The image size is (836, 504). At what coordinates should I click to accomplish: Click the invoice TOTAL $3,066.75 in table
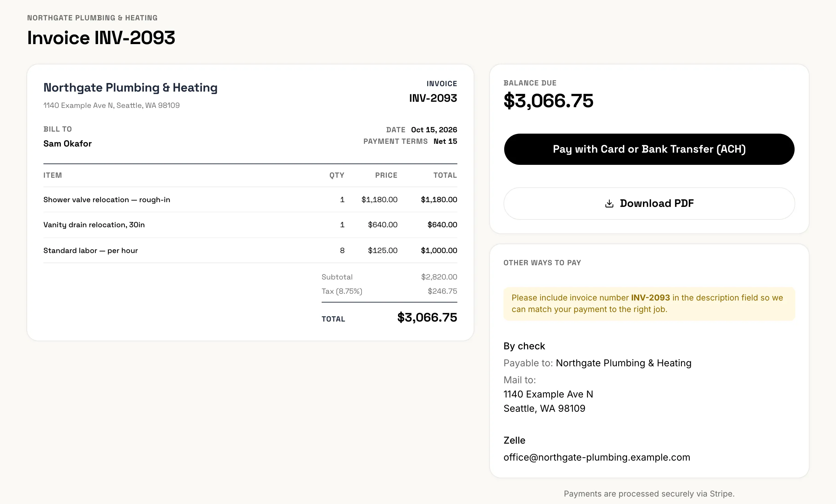[427, 317]
